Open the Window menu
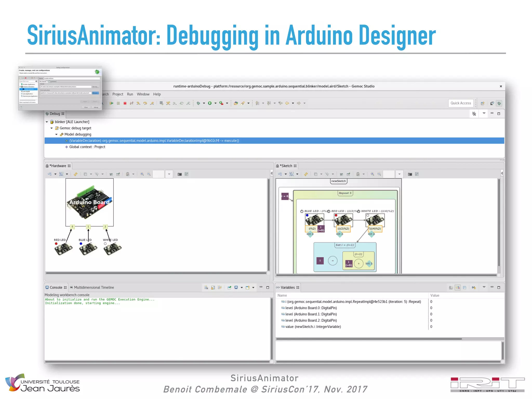Viewport: 532px width, 399px height. click(143, 94)
